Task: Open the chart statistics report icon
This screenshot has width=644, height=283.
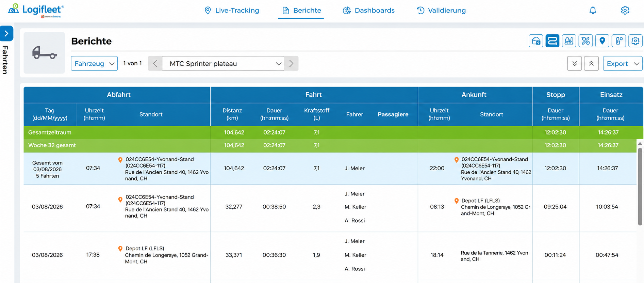Action: tap(569, 41)
